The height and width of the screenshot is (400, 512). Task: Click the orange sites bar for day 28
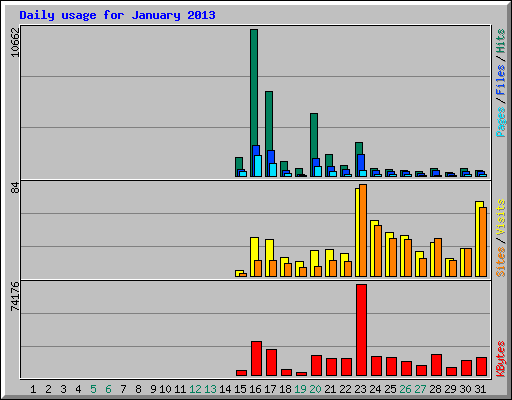[x=438, y=257]
